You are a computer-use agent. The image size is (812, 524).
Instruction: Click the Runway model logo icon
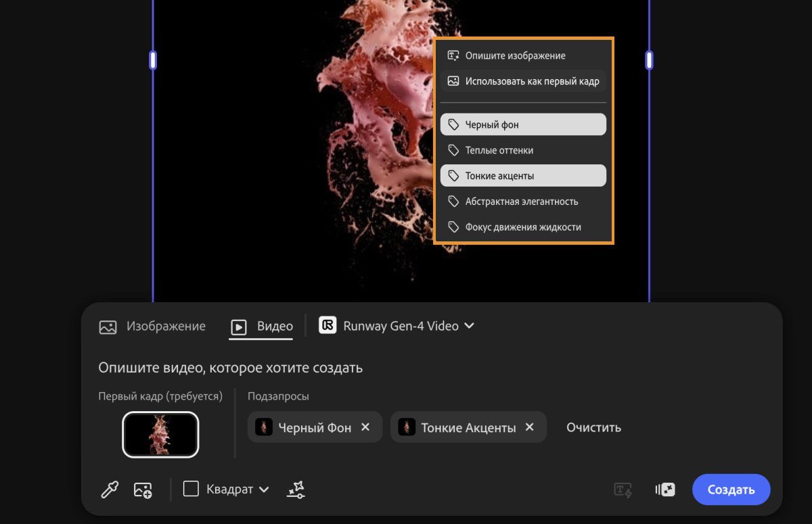[x=328, y=326]
